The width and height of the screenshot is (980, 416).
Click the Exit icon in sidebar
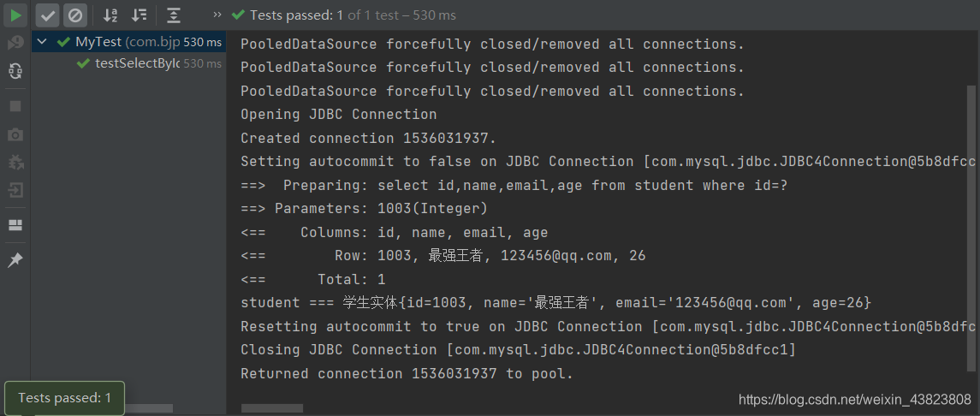tap(15, 190)
